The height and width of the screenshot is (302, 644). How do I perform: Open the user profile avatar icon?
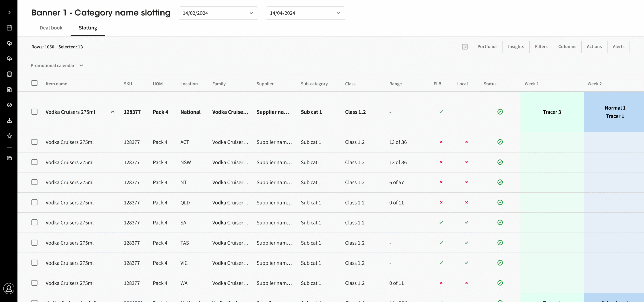[x=9, y=288]
